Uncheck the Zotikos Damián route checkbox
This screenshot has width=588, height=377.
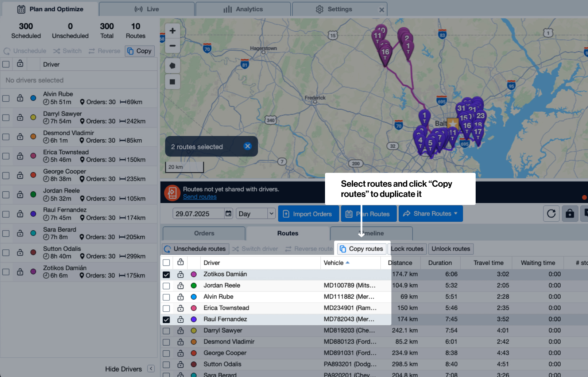click(x=166, y=275)
